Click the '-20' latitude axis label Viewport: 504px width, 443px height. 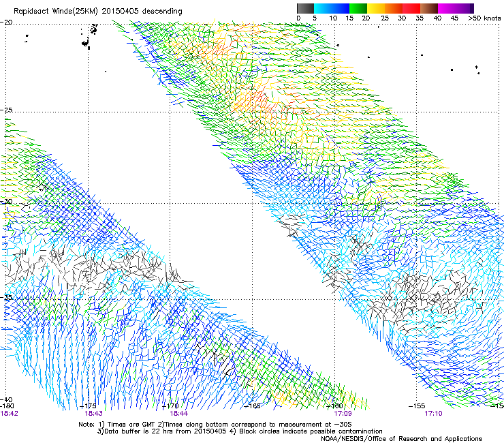click(x=6, y=22)
